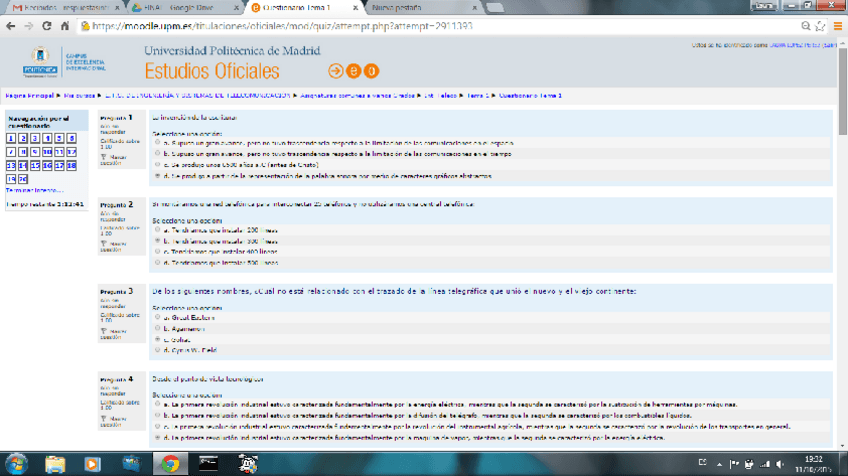The height and width of the screenshot is (476, 848).
Task: Open File Explorer from the taskbar
Action: pos(55,464)
